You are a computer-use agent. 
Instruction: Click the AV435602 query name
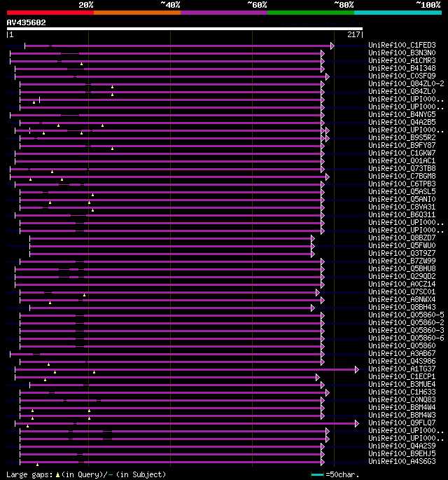pyautogui.click(x=27, y=22)
